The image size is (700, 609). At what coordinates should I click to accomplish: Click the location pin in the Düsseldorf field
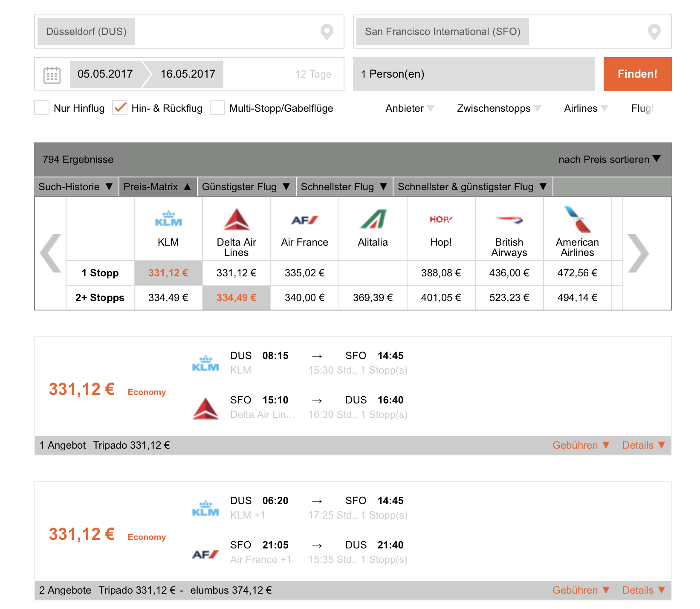(x=327, y=32)
